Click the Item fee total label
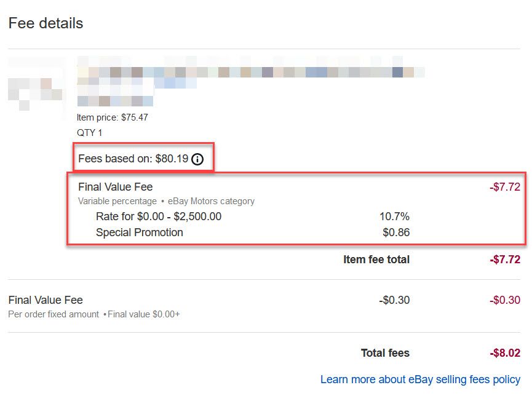This screenshot has height=401, width=532. coord(376,260)
